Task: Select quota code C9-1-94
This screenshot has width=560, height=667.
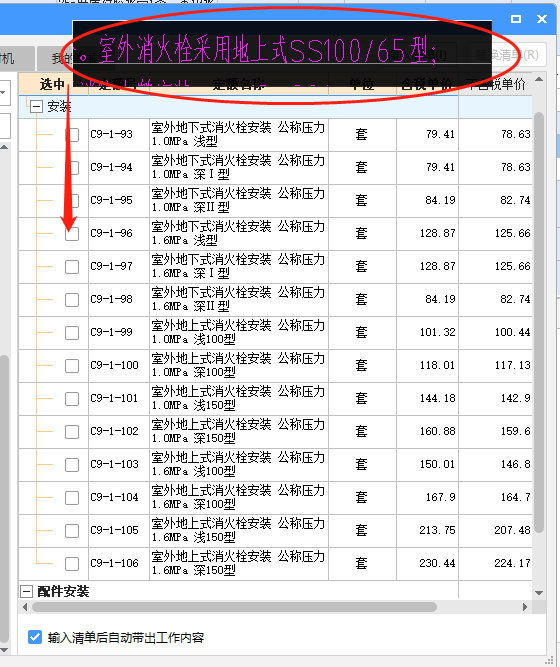Action: click(x=111, y=167)
